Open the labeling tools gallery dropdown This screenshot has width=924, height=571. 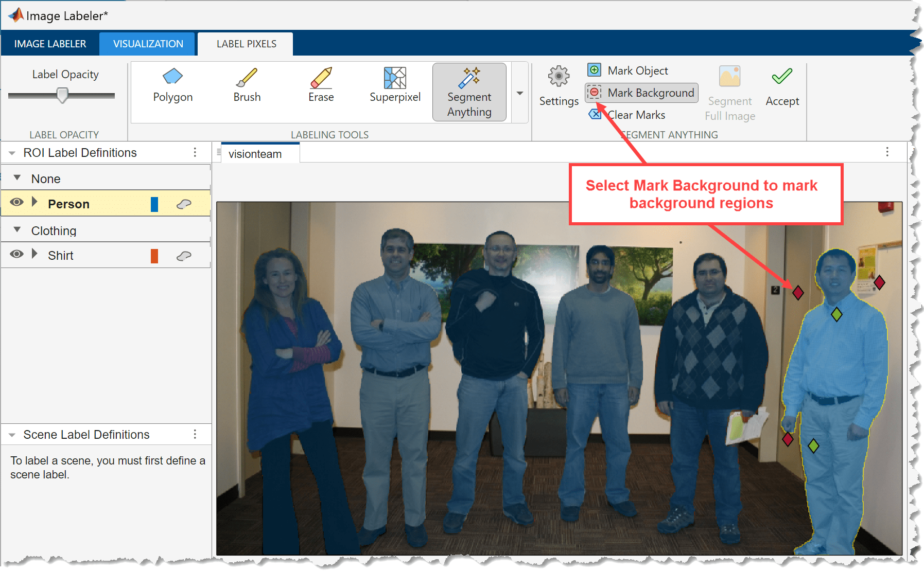[x=520, y=93]
